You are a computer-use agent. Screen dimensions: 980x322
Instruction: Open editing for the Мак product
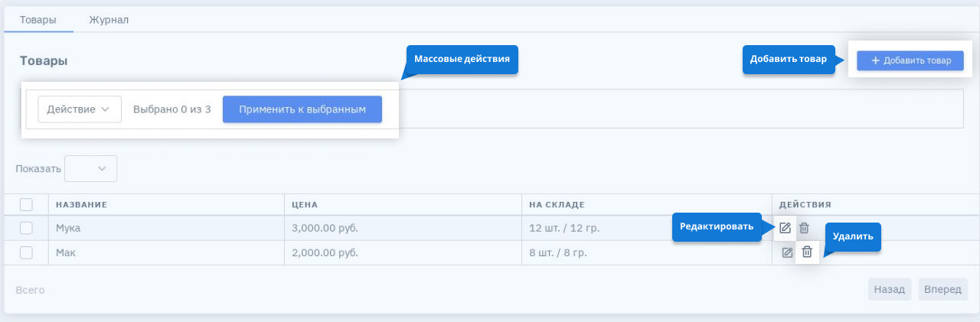(787, 252)
